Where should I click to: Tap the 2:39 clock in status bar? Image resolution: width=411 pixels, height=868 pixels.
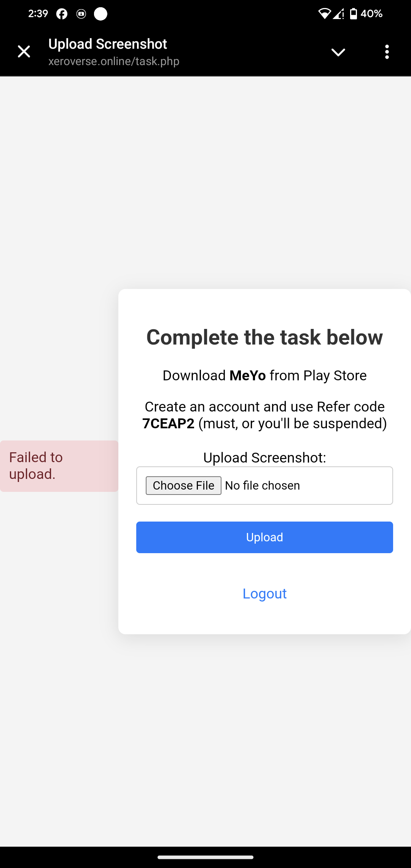pos(38,14)
